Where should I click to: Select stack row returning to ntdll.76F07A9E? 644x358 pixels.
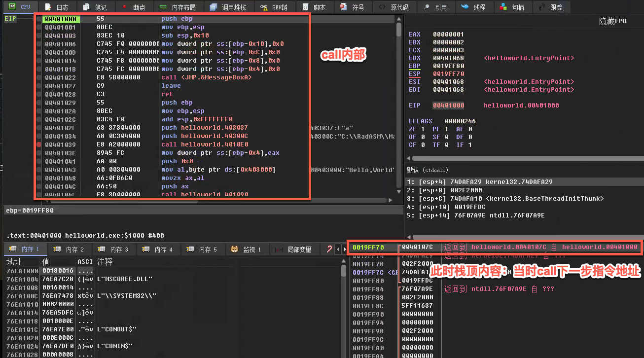point(496,289)
